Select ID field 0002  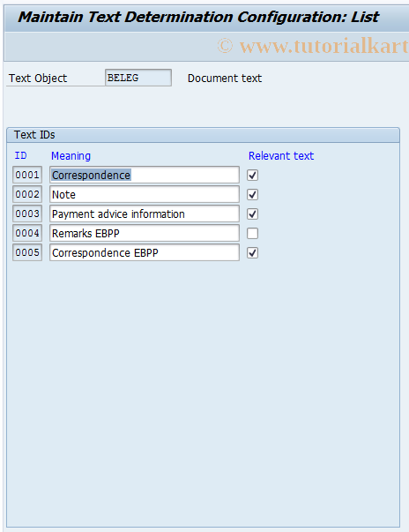tap(27, 194)
